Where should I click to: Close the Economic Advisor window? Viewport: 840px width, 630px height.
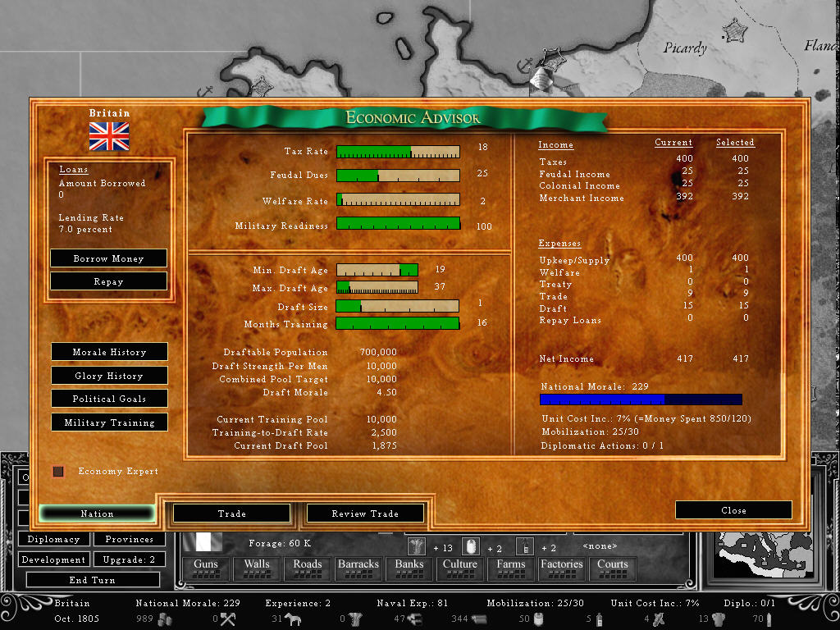[x=733, y=510]
